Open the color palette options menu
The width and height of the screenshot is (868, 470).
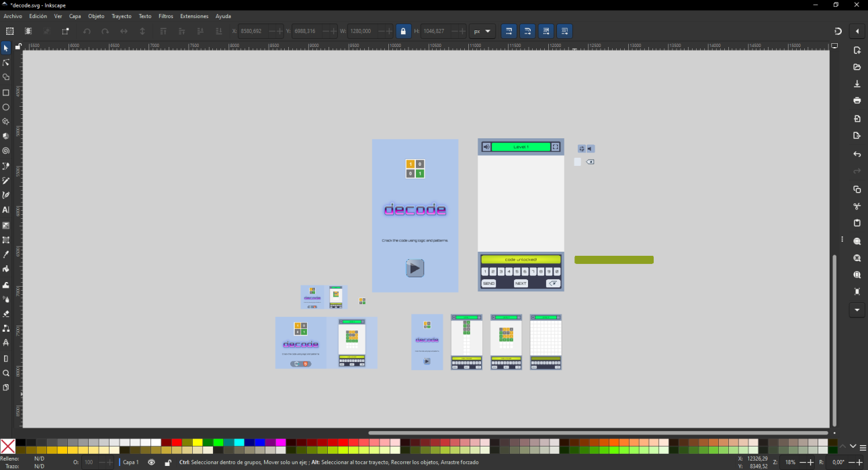[863, 447]
